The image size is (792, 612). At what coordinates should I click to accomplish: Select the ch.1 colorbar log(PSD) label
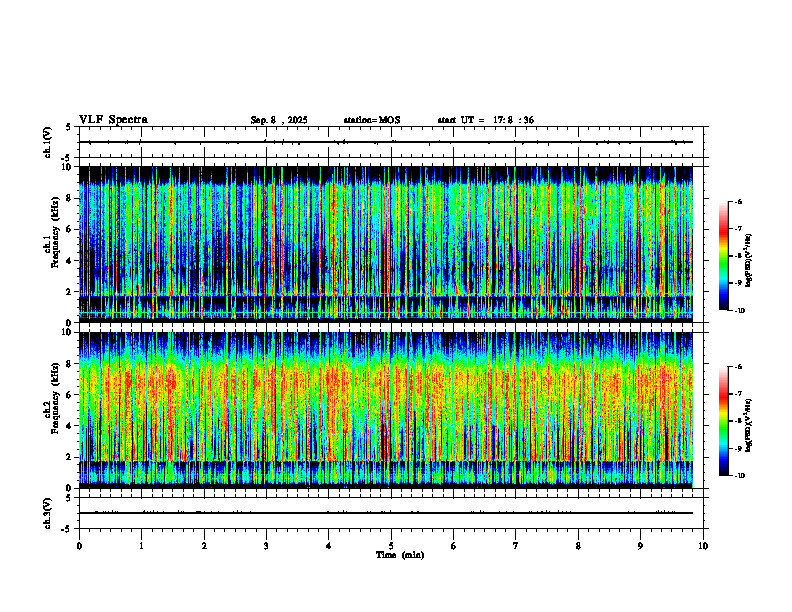coord(748,261)
